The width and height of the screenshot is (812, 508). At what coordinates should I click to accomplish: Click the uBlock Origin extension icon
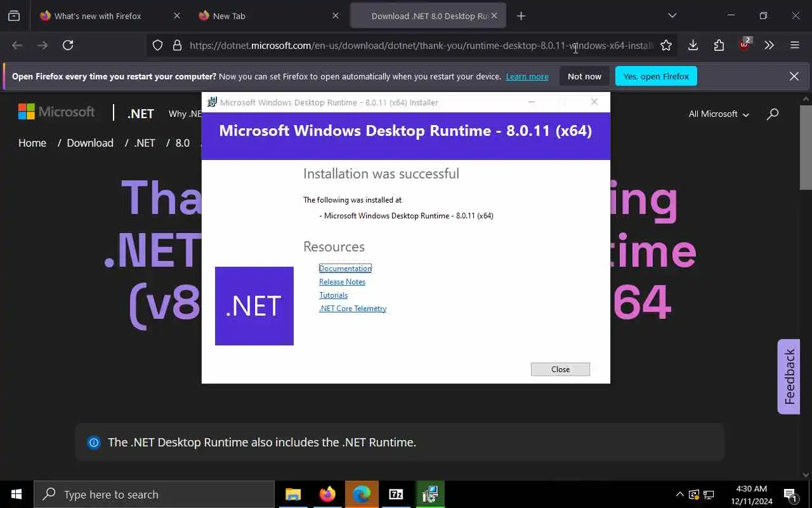tap(744, 45)
